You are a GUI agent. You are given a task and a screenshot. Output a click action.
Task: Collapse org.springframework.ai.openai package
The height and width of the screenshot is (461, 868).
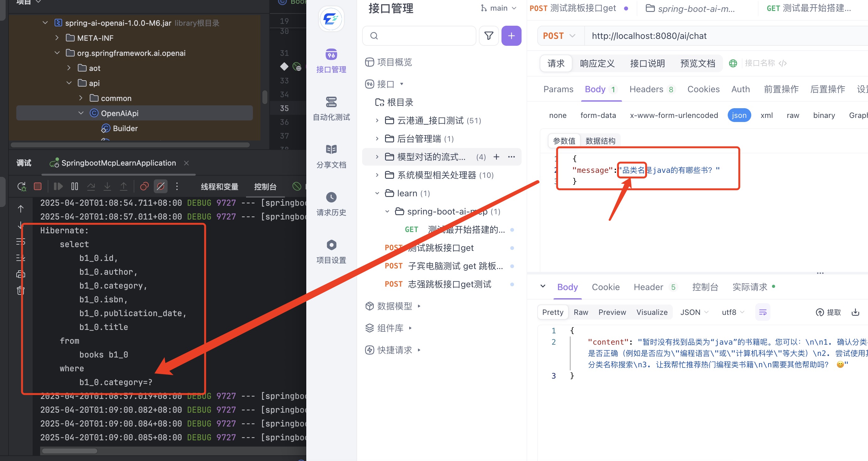coord(57,53)
